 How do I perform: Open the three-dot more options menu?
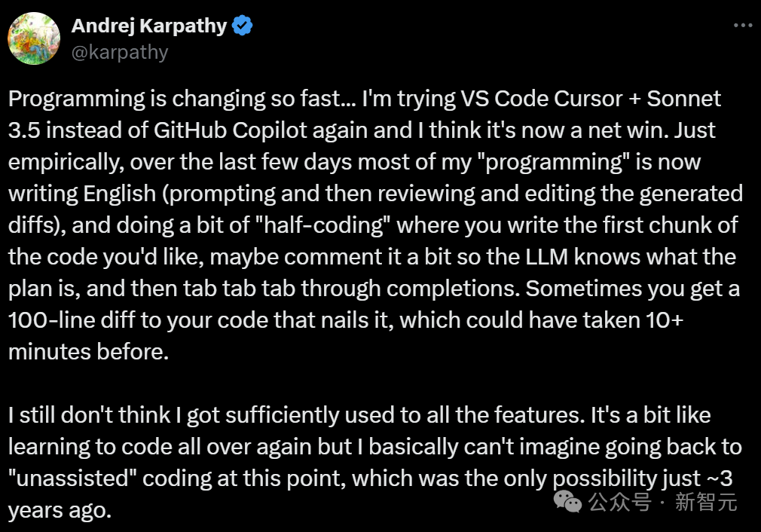tap(743, 25)
